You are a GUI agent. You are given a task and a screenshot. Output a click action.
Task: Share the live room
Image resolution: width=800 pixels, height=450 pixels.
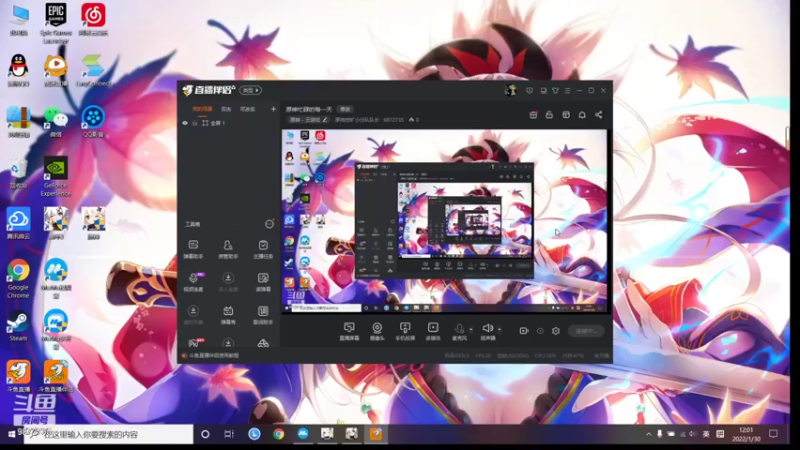click(x=598, y=115)
